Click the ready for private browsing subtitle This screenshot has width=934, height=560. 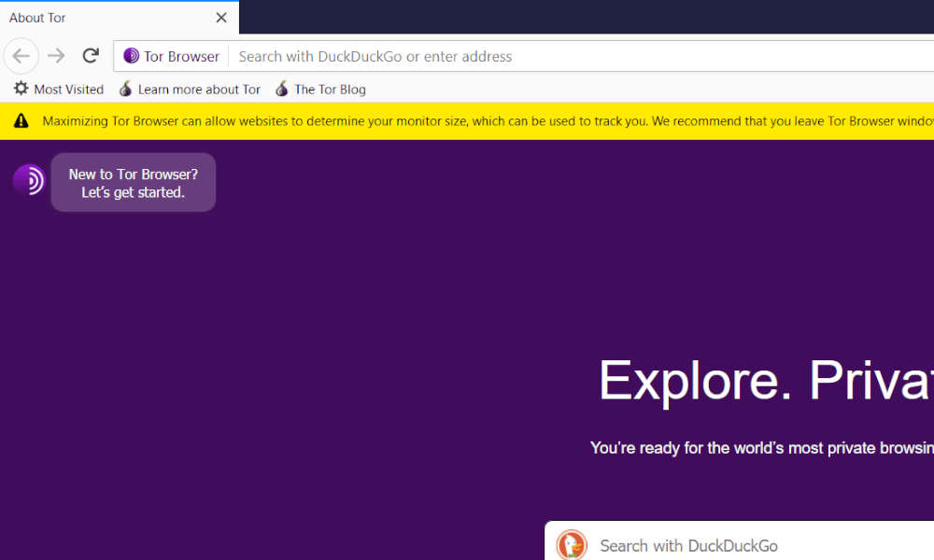762,448
